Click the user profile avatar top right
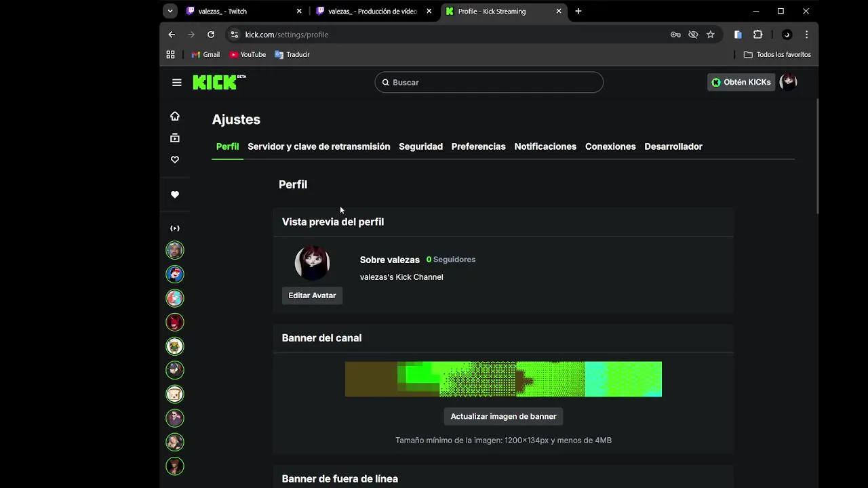The image size is (868, 488). pyautogui.click(x=788, y=82)
